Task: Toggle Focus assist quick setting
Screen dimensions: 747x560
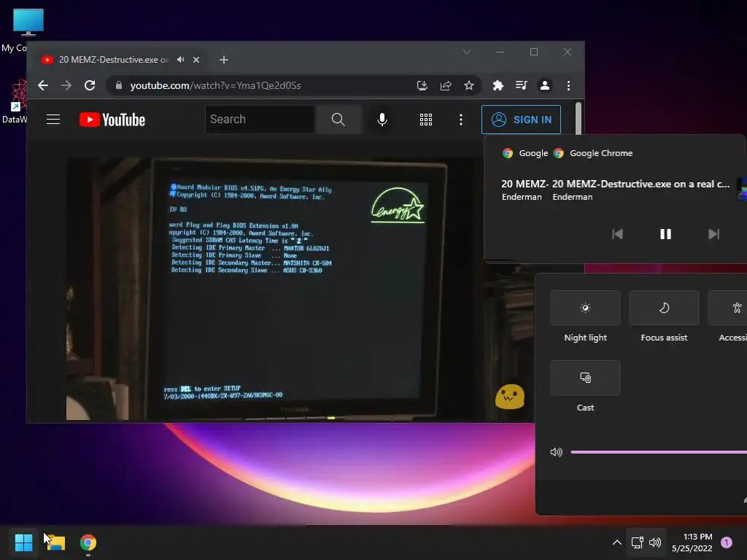Action: click(664, 308)
